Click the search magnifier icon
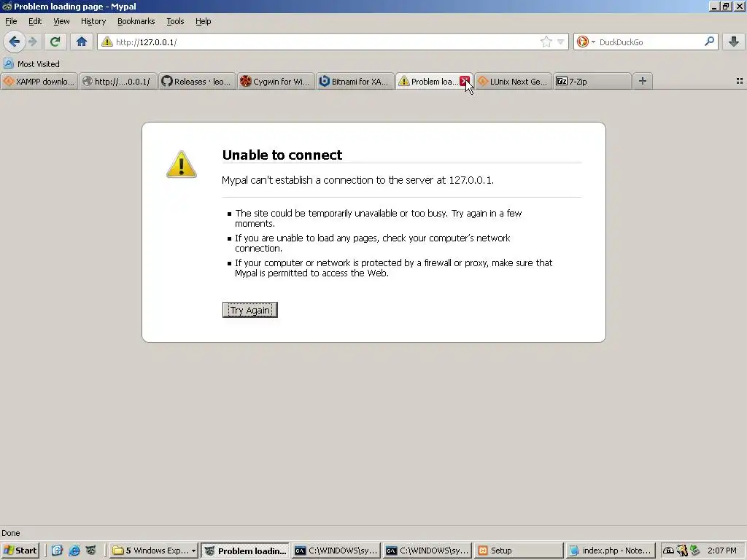The height and width of the screenshot is (560, 747). (709, 42)
